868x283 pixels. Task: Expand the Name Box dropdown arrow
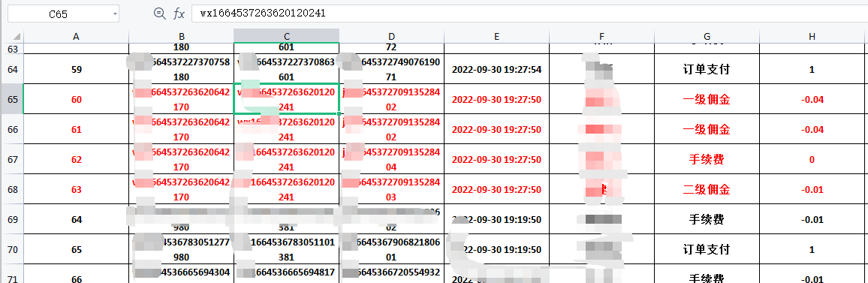point(115,14)
